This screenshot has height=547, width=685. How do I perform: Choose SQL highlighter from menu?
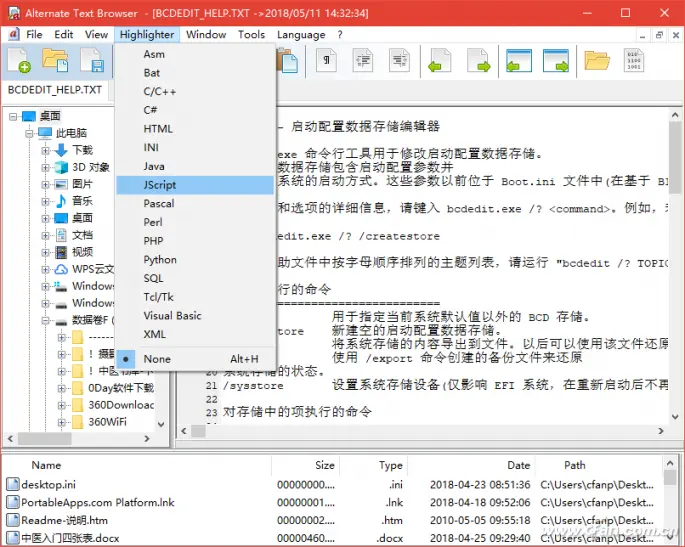tap(195, 278)
